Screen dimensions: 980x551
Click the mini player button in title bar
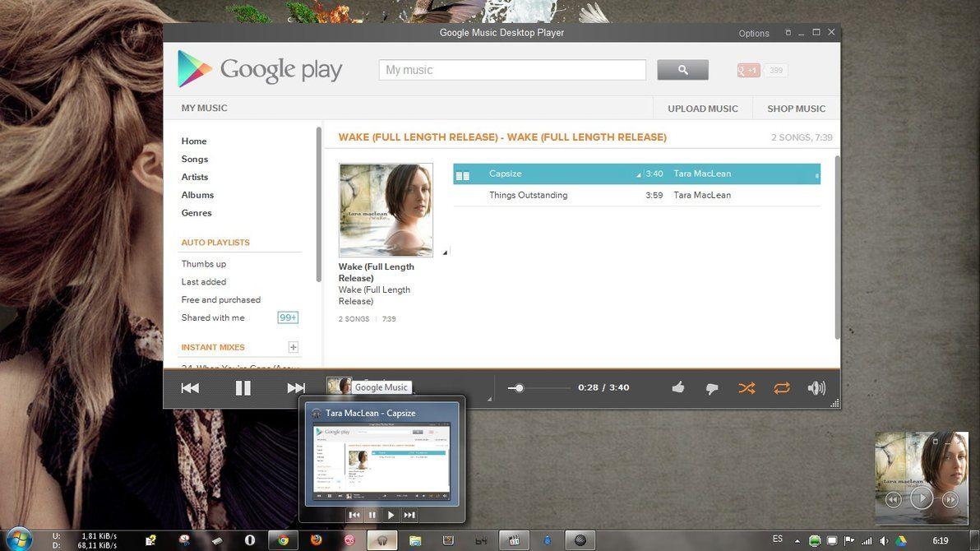tap(788, 33)
